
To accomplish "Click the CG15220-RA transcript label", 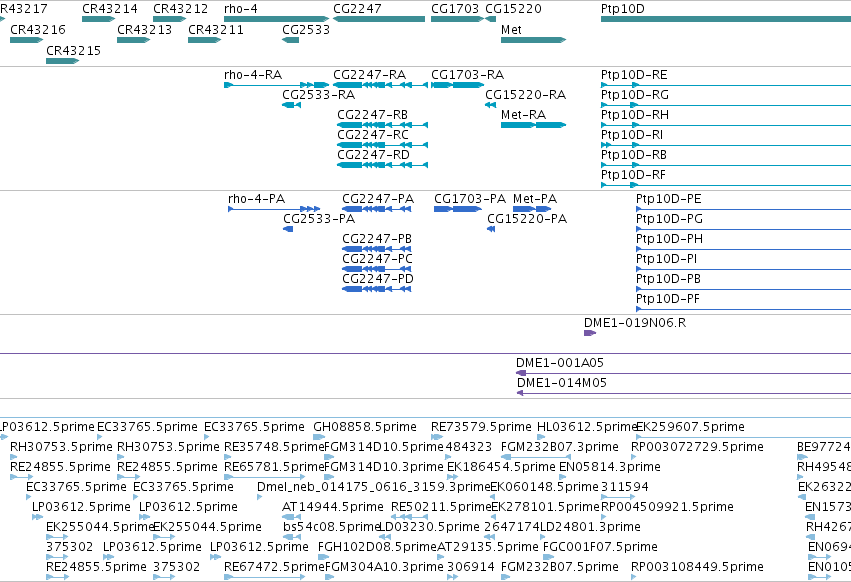I will pos(525,95).
